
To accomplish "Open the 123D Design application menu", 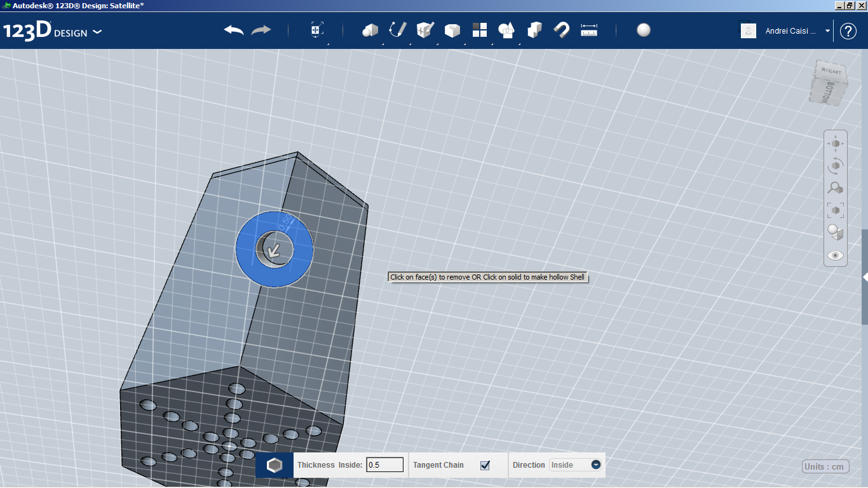I will coord(52,31).
